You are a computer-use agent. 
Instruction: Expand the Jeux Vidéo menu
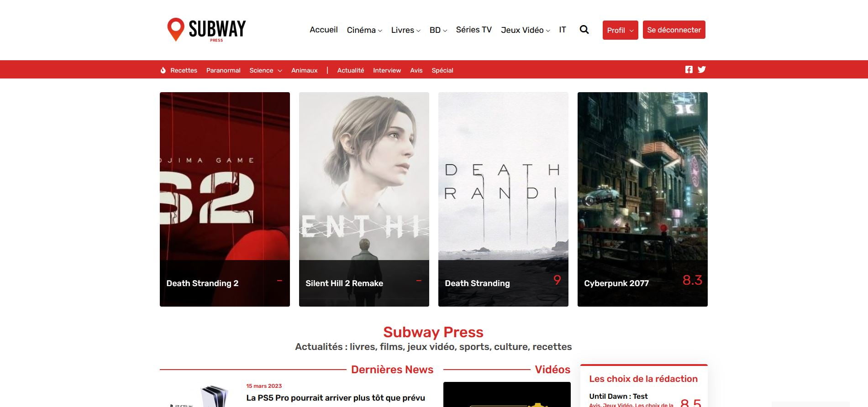pyautogui.click(x=525, y=30)
